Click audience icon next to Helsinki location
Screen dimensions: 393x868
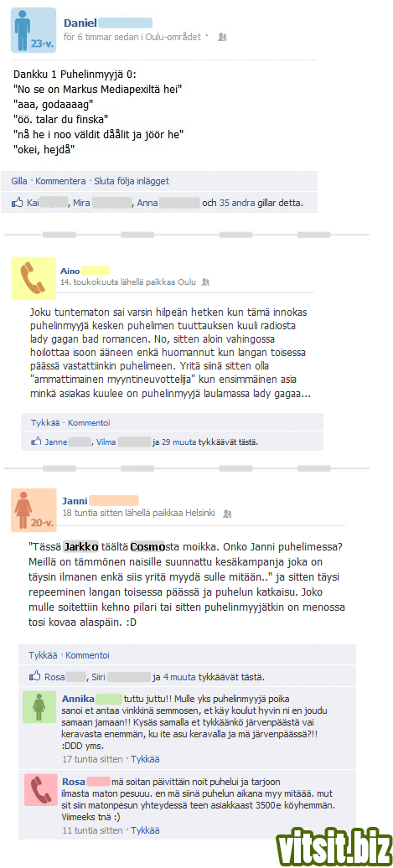point(227,514)
